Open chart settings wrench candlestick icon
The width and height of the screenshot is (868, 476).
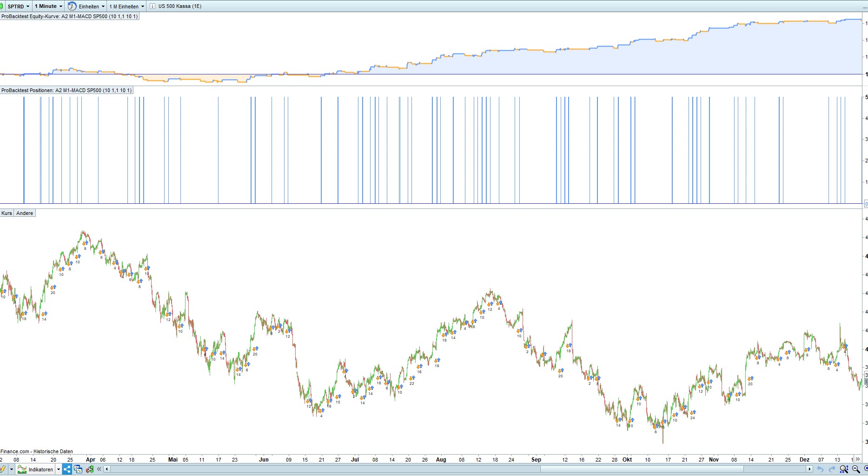(90, 469)
